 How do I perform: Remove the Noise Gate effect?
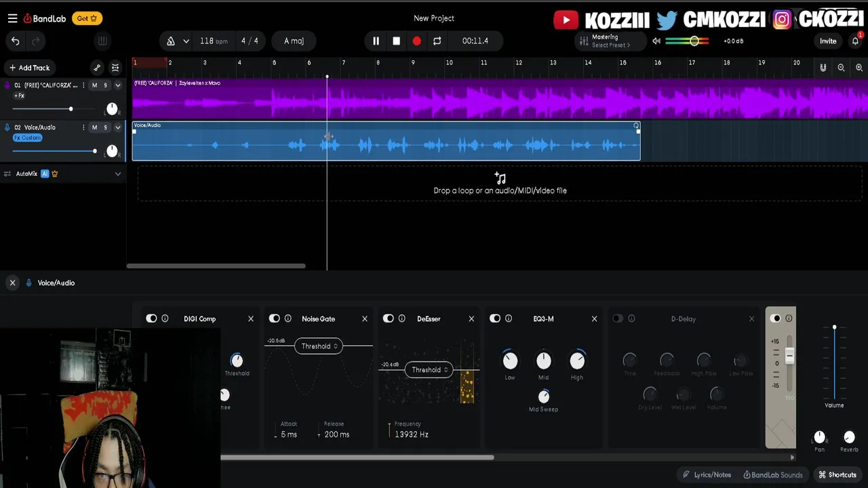[x=365, y=319]
